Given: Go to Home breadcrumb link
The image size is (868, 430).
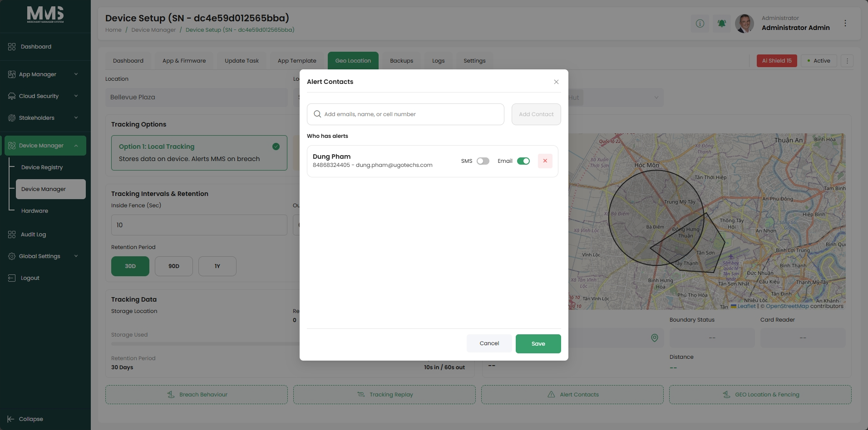Looking at the screenshot, I should 113,30.
